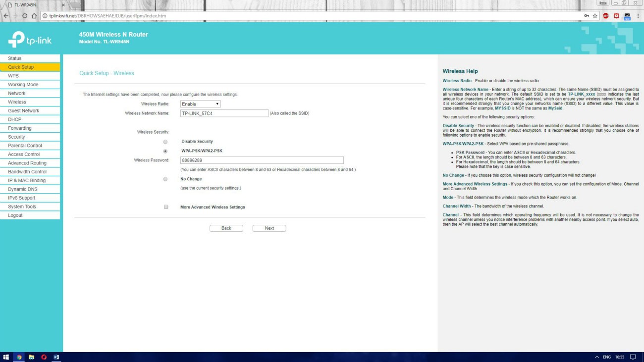Choose the No Change security option
644x362 pixels.
click(165, 179)
